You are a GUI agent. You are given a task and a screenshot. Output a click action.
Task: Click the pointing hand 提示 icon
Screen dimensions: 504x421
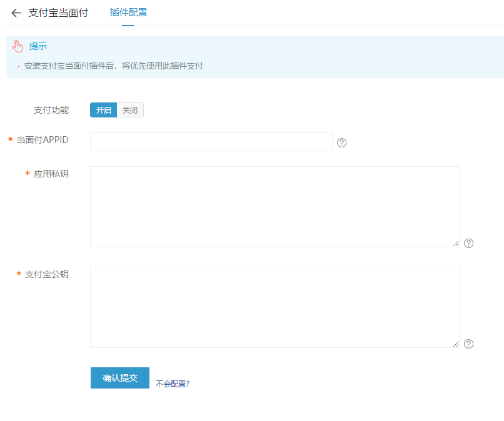(18, 46)
